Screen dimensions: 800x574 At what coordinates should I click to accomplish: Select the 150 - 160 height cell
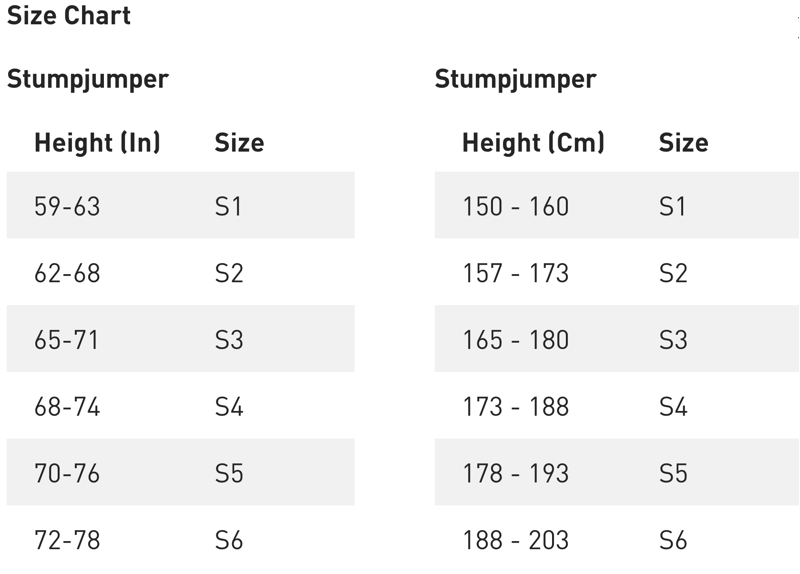(515, 206)
